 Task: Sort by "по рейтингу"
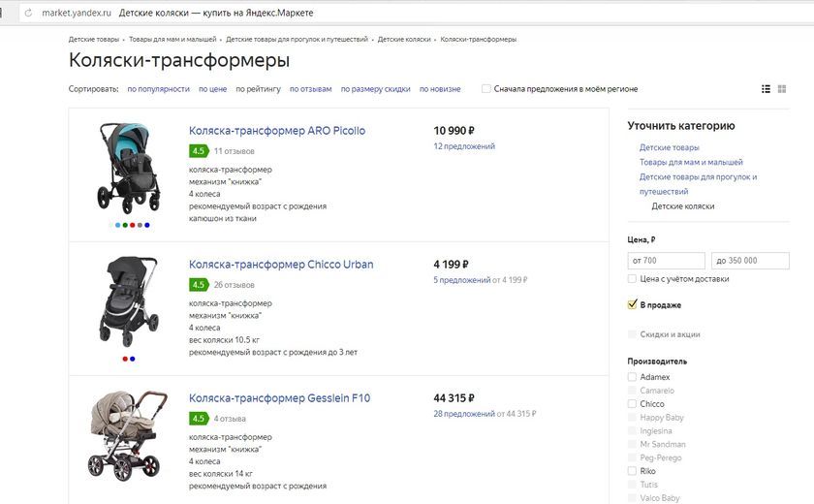pos(258,89)
